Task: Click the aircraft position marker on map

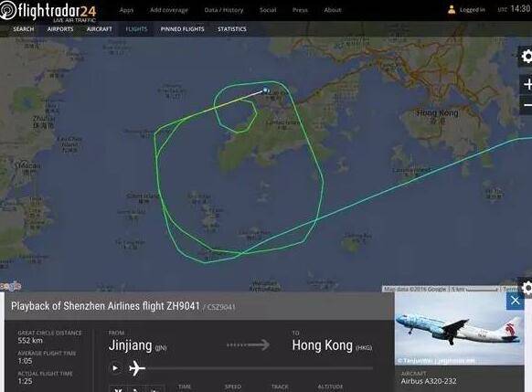Action: (265, 90)
